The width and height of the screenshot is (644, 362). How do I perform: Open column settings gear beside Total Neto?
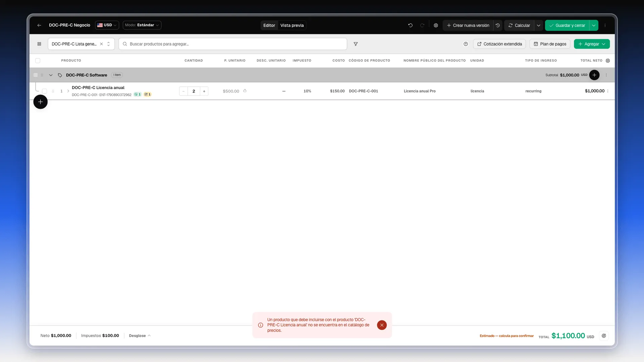tap(608, 61)
